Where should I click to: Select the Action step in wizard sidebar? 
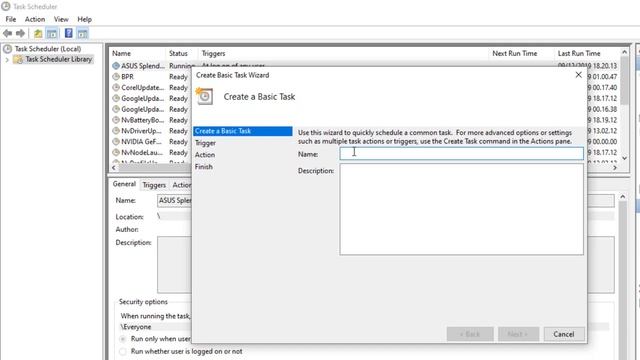(x=205, y=155)
